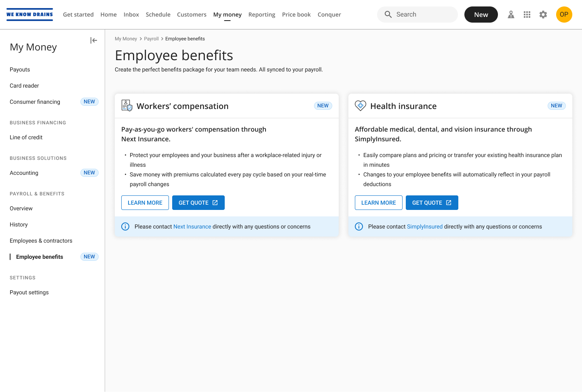Open Payout settings in sidebar
The image size is (582, 392).
tap(29, 292)
